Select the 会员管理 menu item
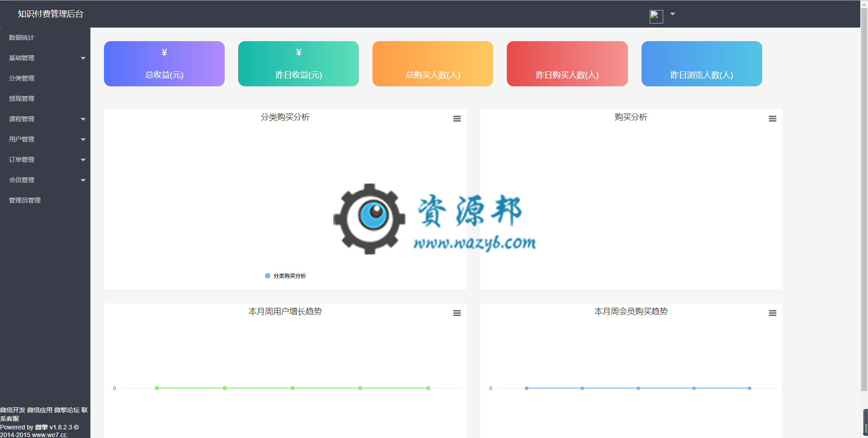Image resolution: width=868 pixels, height=438 pixels. pos(22,180)
